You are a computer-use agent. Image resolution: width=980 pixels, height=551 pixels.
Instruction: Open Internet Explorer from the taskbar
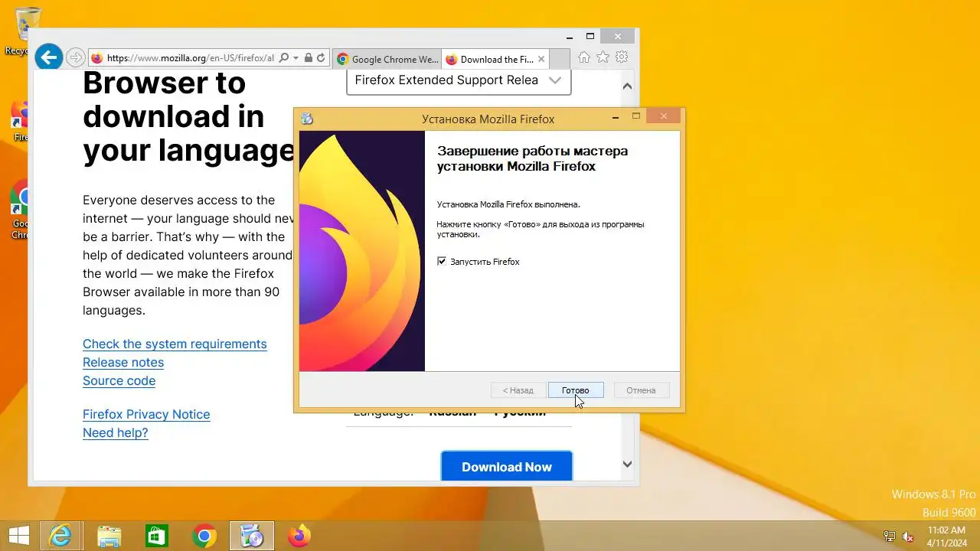tap(60, 536)
